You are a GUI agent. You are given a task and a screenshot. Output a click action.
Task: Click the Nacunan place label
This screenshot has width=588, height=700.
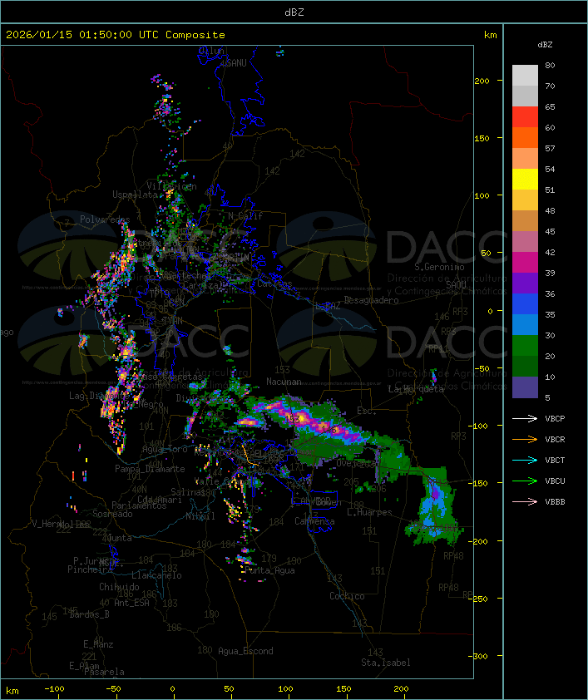284,382
